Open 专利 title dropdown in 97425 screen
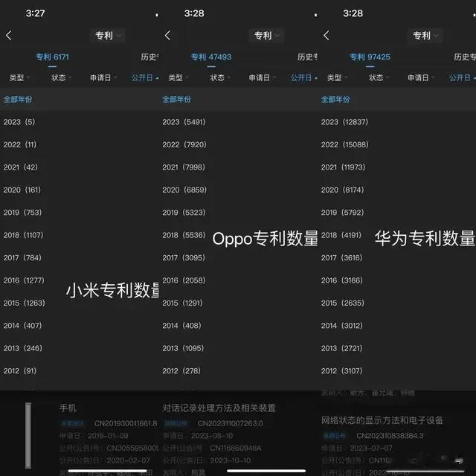 [x=425, y=36]
